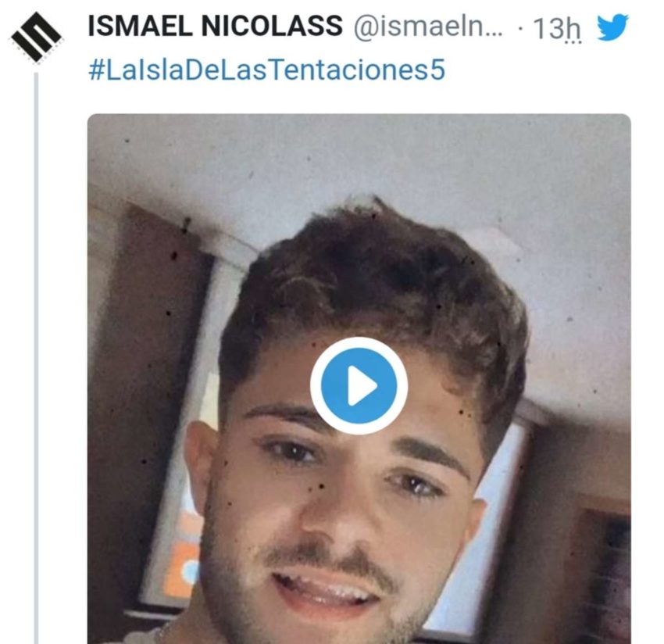This screenshot has height=644, width=664.
Task: Click the blue Twitter bird logo
Action: (x=612, y=27)
